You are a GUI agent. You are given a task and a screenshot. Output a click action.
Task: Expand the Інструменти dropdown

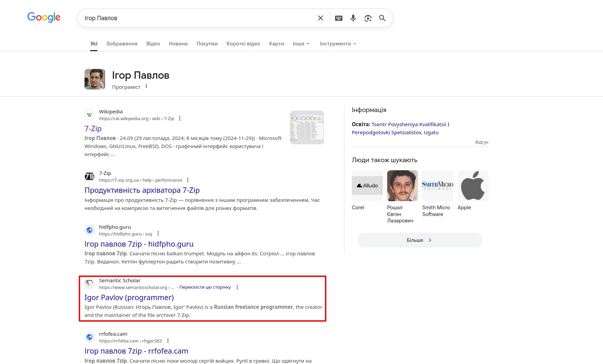click(338, 44)
